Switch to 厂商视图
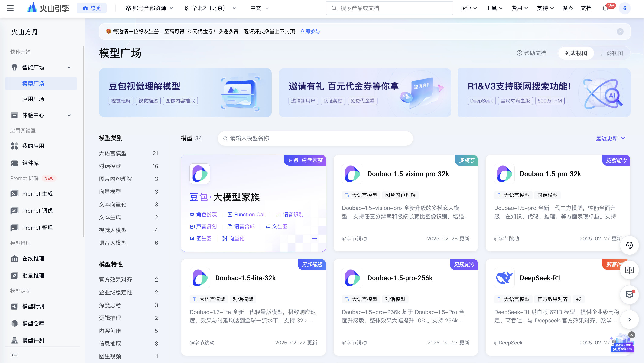644x363 pixels. (x=612, y=53)
